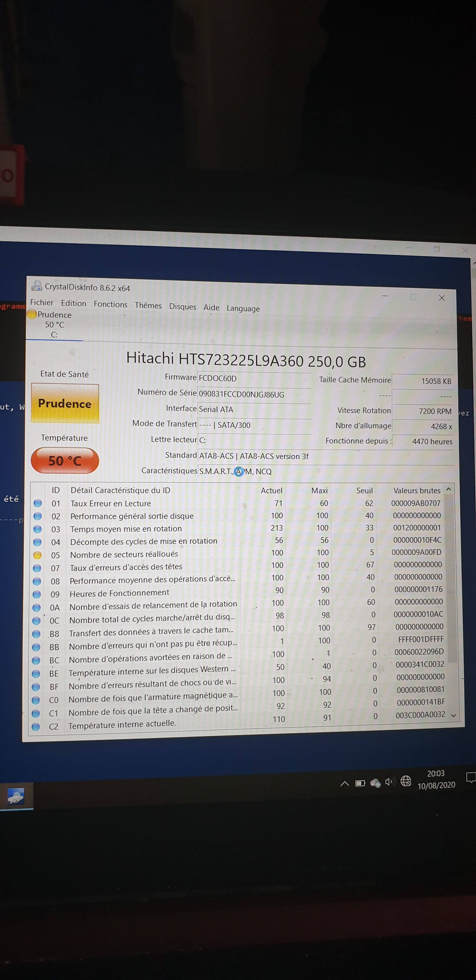
Task: Click the yellow caution dot for ID 05
Action: tap(37, 555)
